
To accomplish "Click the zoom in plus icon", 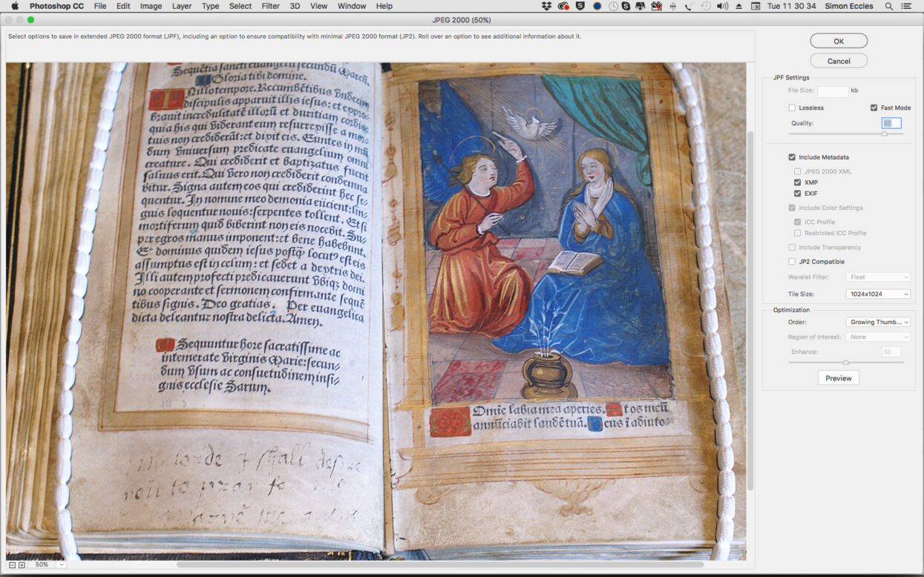I will point(22,565).
